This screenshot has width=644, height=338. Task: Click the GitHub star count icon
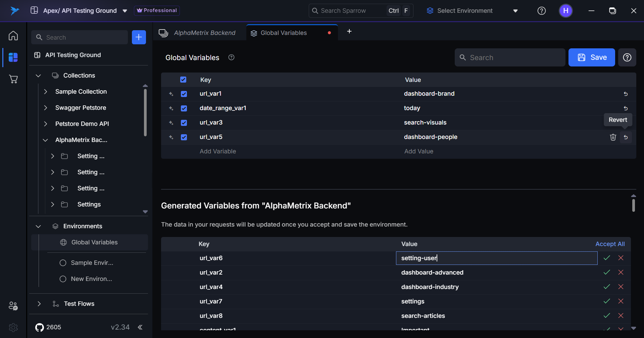tap(40, 327)
